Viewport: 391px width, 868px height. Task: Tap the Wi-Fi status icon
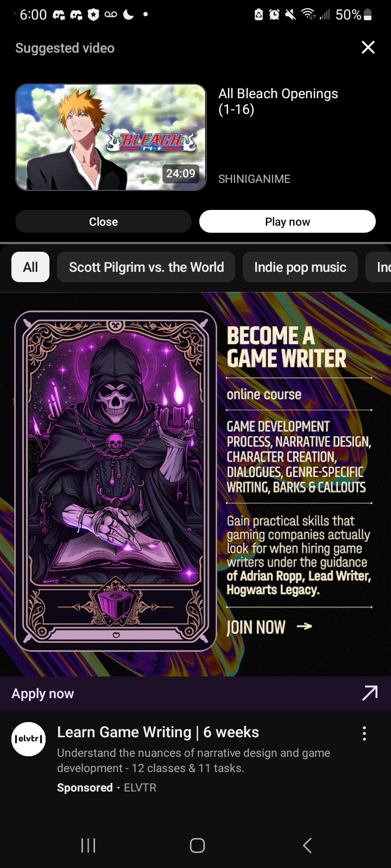coord(308,15)
